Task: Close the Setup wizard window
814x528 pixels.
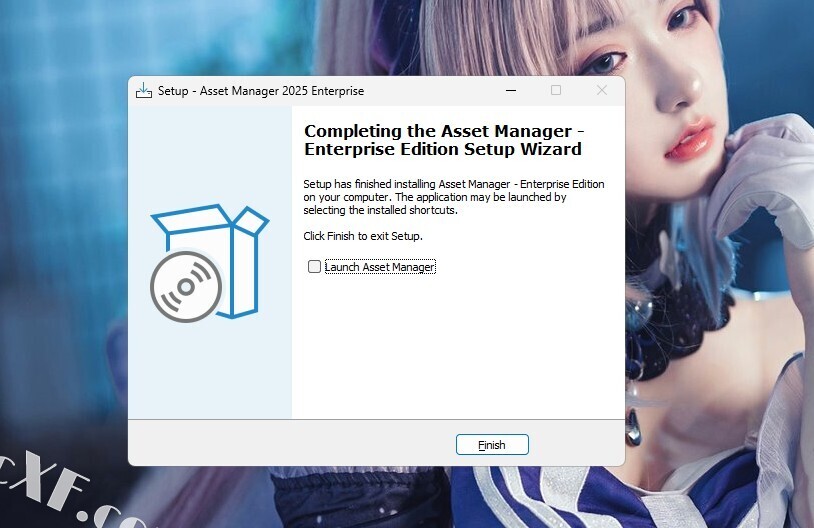Action: 602,90
